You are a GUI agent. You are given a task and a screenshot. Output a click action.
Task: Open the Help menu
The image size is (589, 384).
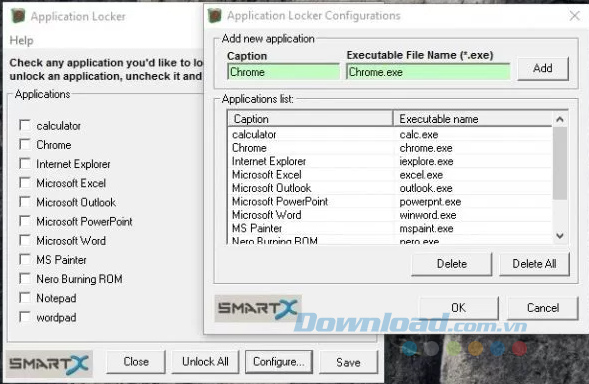coord(21,40)
